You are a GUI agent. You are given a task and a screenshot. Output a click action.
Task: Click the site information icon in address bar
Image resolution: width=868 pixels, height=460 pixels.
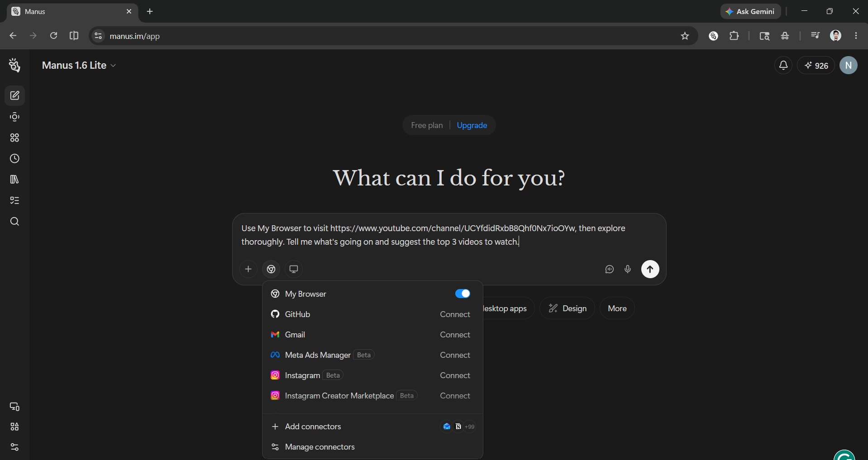point(98,36)
